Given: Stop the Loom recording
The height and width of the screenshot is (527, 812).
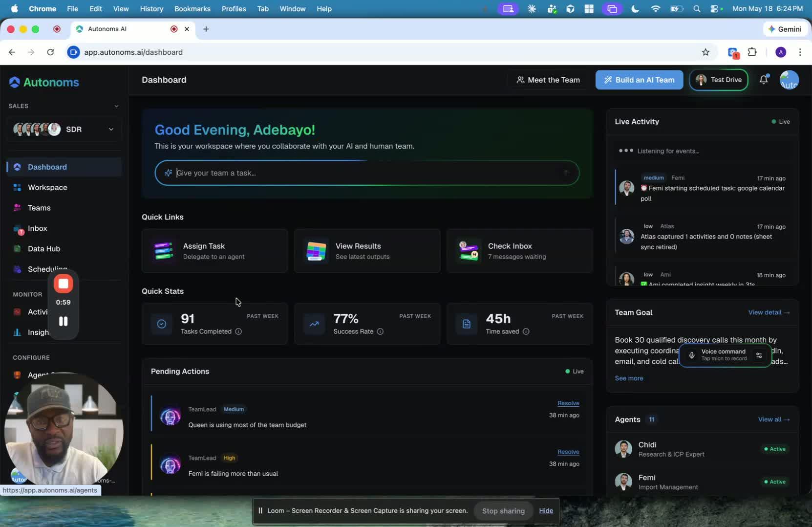Looking at the screenshot, I should coord(63,284).
